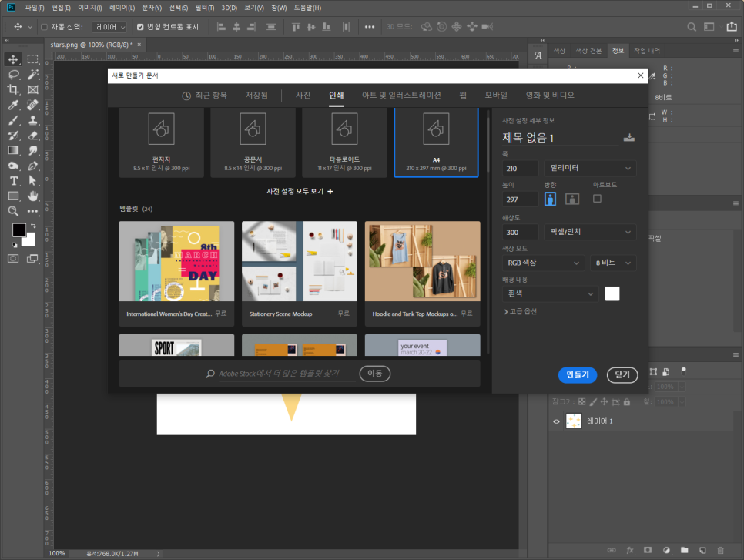Select the Zoom tool
744x560 pixels.
coord(13,210)
